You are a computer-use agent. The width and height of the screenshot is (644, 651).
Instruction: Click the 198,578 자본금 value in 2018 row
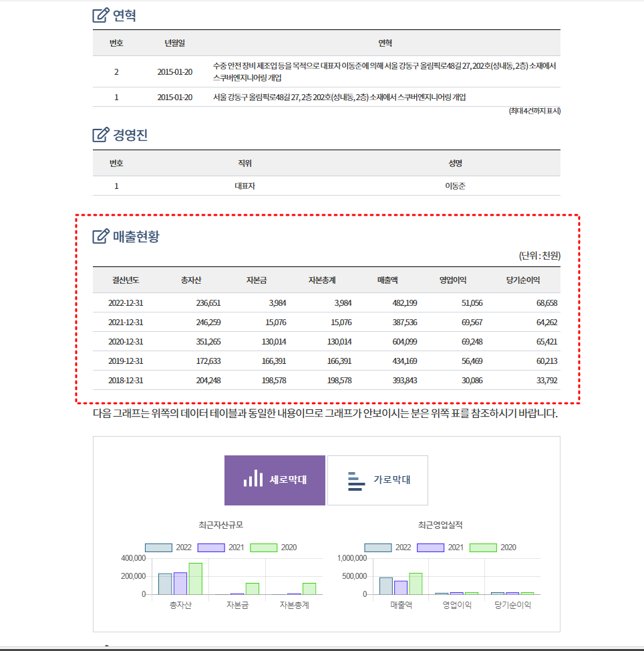[x=274, y=381]
